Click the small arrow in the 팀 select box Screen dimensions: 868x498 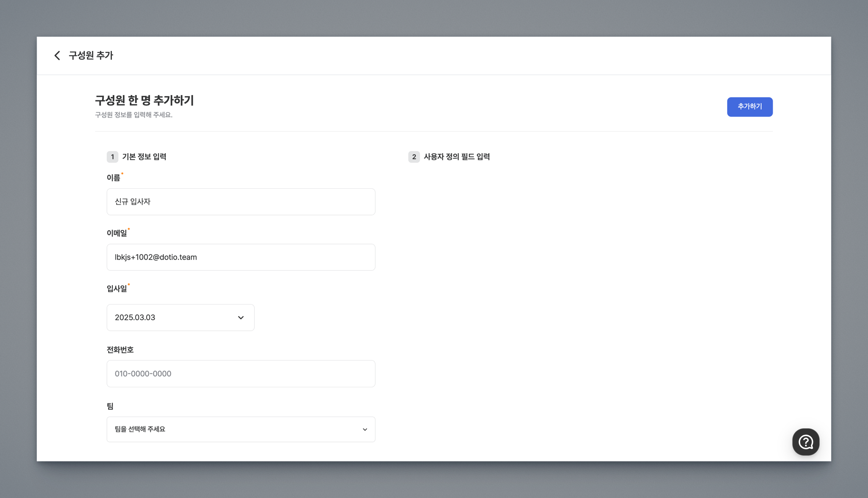[x=365, y=430]
